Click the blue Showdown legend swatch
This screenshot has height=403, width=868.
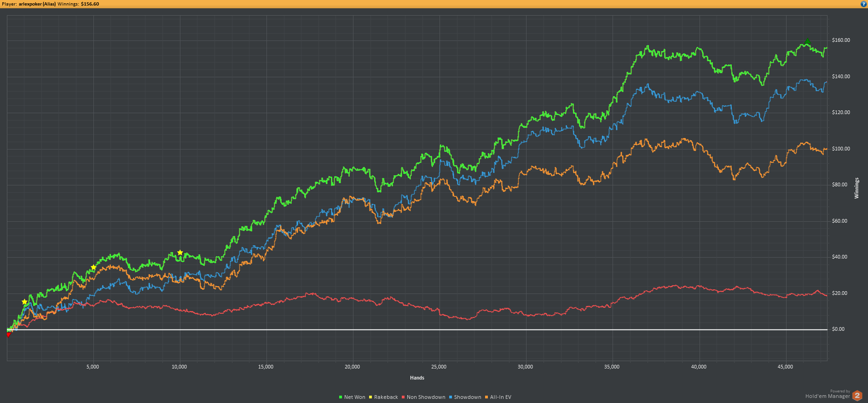pyautogui.click(x=450, y=397)
